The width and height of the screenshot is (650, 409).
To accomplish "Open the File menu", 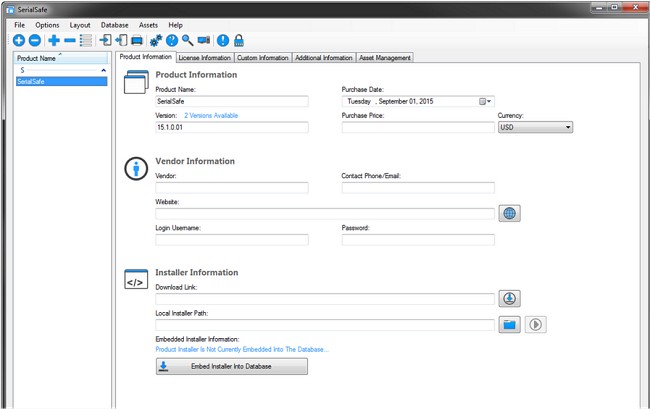I will click(19, 25).
